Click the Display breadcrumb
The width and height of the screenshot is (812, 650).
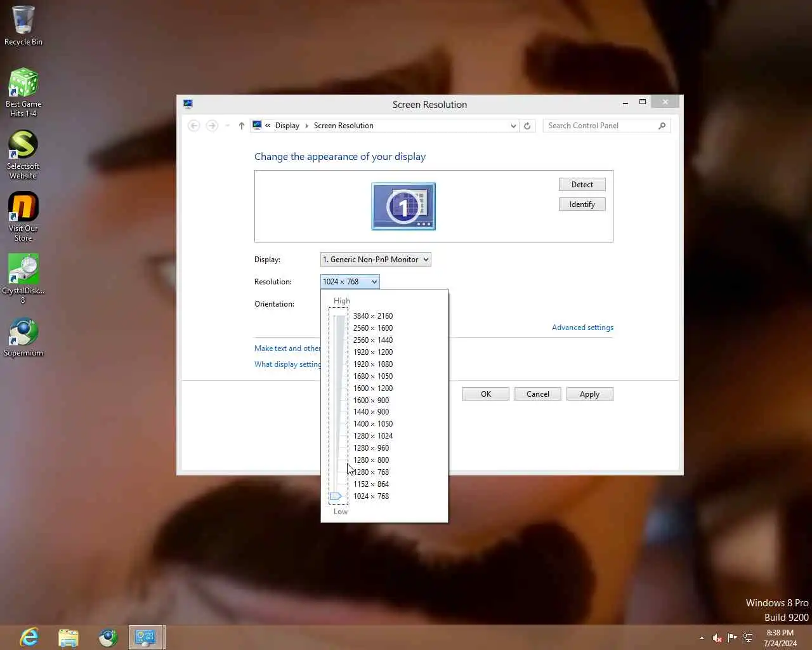[287, 126]
